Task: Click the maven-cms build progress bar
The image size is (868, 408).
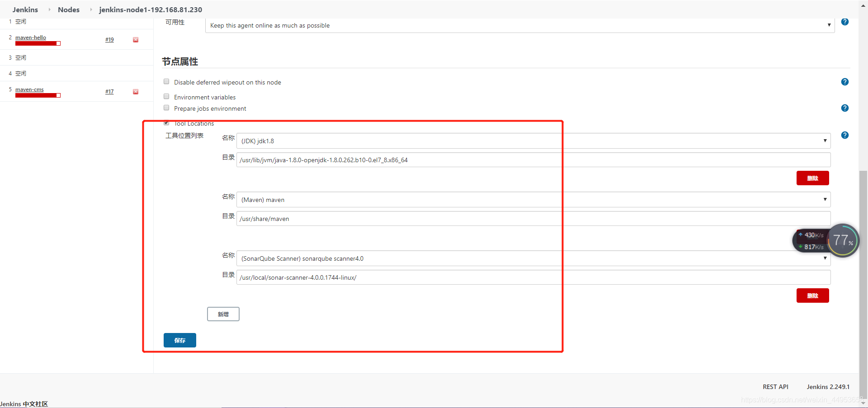Action: (38, 95)
